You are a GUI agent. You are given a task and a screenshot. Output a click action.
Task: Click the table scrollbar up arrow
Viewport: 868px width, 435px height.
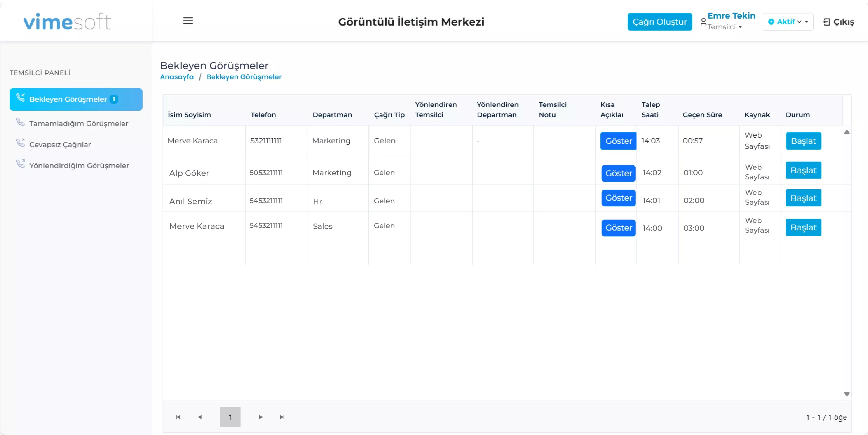[846, 132]
